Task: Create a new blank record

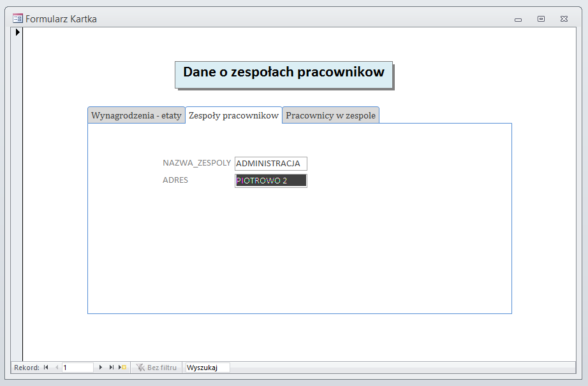Action: (122, 368)
